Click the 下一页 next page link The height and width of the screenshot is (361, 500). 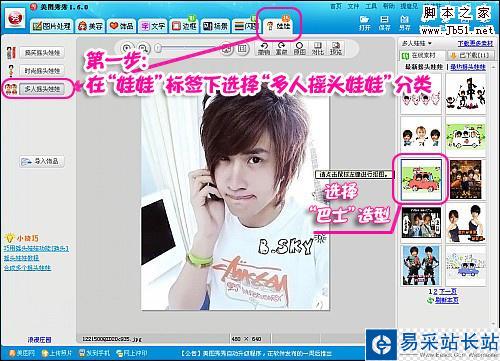(x=448, y=291)
